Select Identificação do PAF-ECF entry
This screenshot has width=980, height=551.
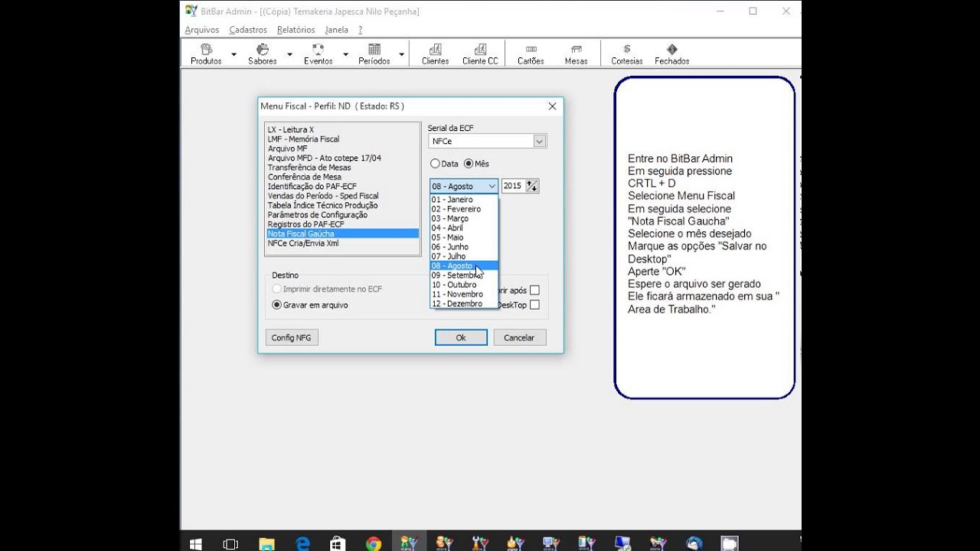point(342,187)
